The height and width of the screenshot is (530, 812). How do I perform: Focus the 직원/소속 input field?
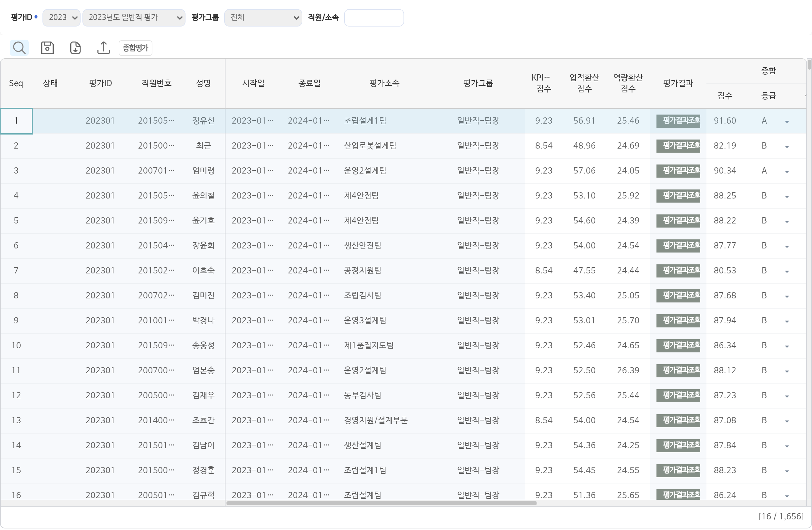pos(374,18)
